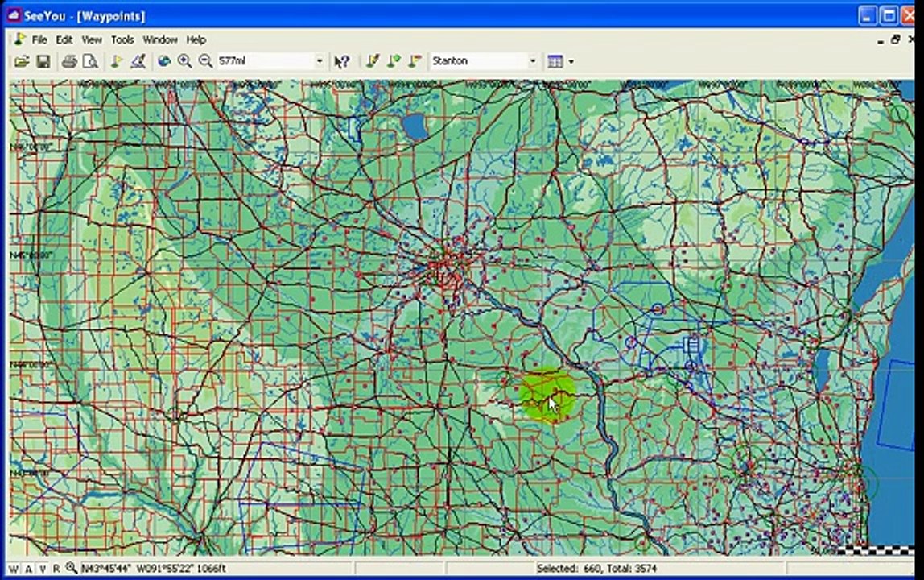Open the Help menu

[196, 39]
